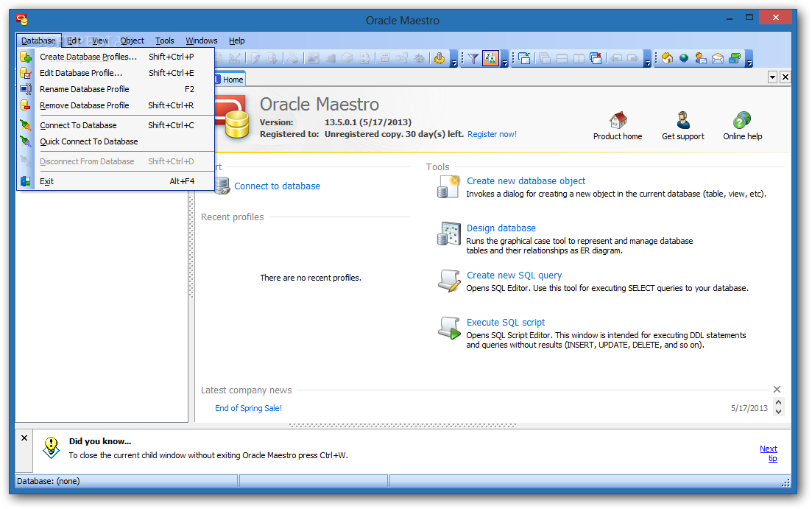Click the cascade windows toolbar icon
Image resolution: width=812 pixels, height=509 pixels.
544,59
